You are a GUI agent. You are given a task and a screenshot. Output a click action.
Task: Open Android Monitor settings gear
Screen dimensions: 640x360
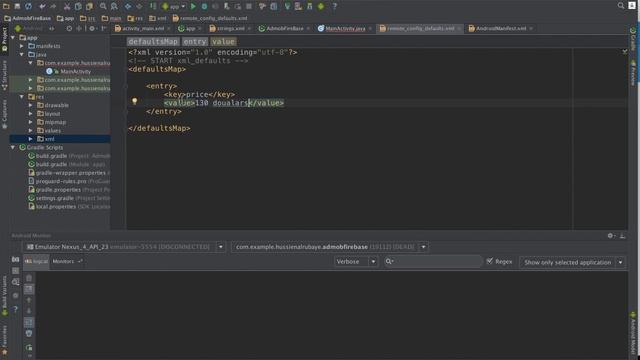(611, 236)
